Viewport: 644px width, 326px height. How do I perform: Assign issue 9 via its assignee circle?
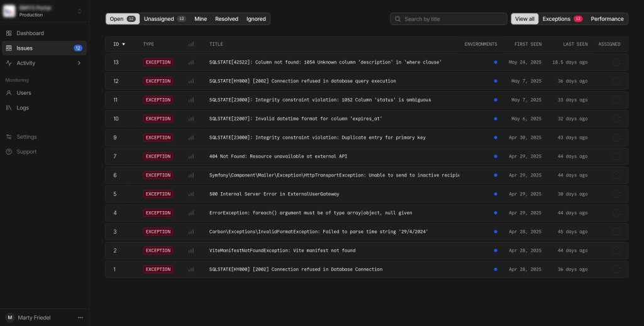(x=616, y=138)
